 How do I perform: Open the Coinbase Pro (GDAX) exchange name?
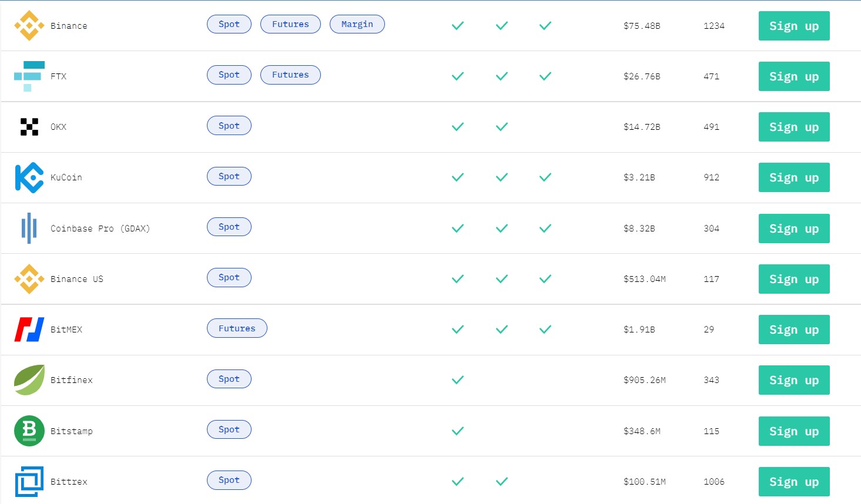click(100, 229)
